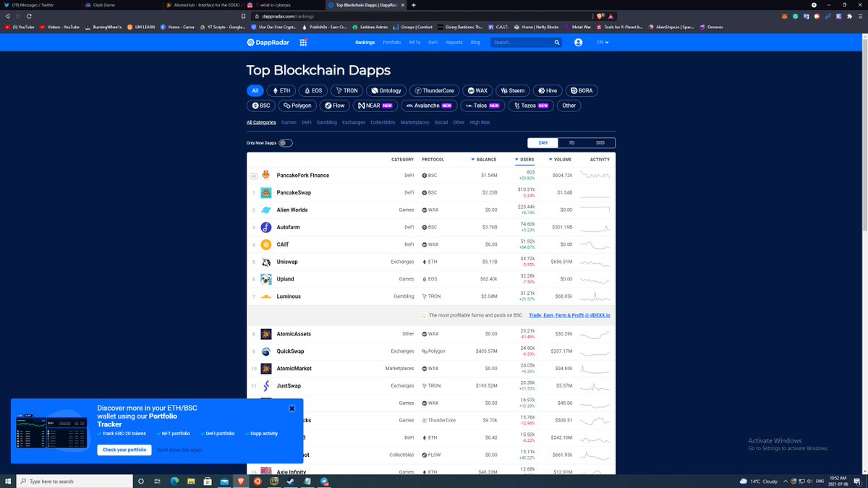The width and height of the screenshot is (868, 488).
Task: Click the AtomicMarket dapp icon
Action: click(x=266, y=369)
